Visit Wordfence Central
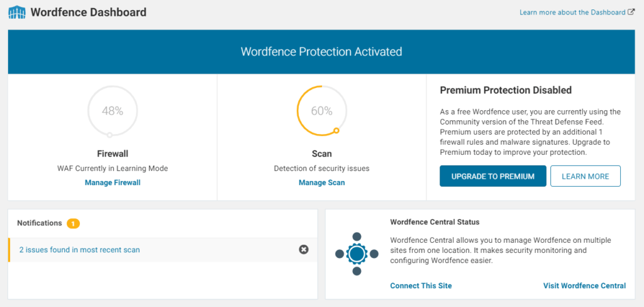Image resolution: width=644 pixels, height=307 pixels. click(x=584, y=286)
